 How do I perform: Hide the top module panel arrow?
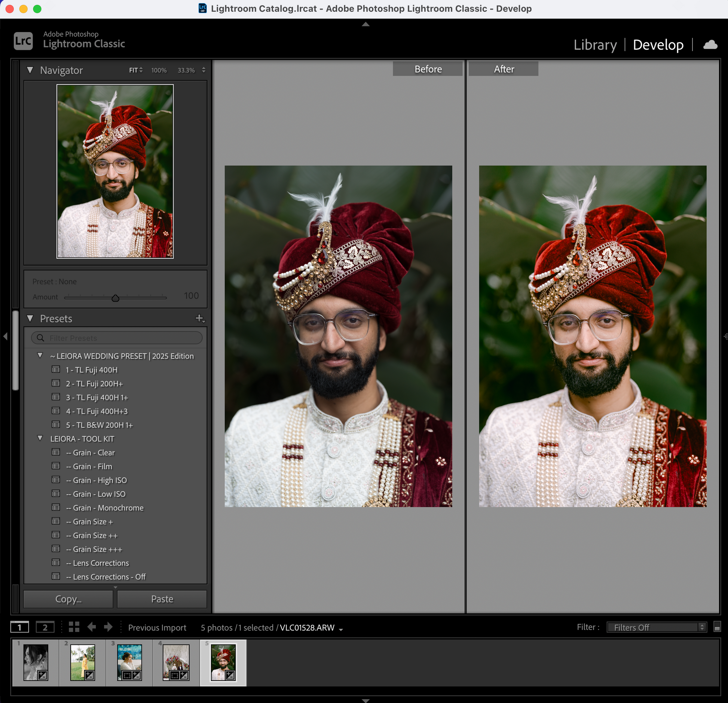point(365,24)
